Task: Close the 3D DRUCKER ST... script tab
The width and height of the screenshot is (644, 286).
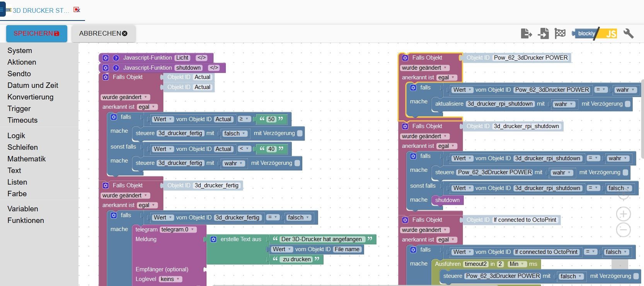Action: [77, 10]
